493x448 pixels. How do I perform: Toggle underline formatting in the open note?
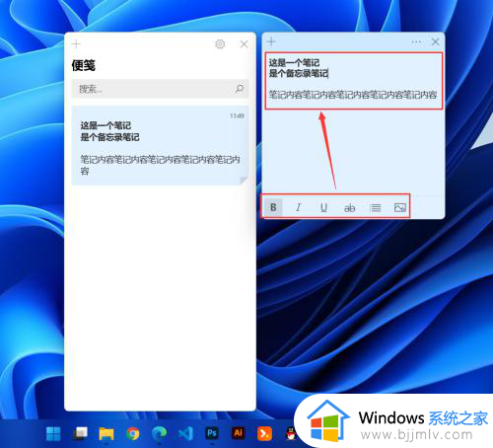coord(323,207)
